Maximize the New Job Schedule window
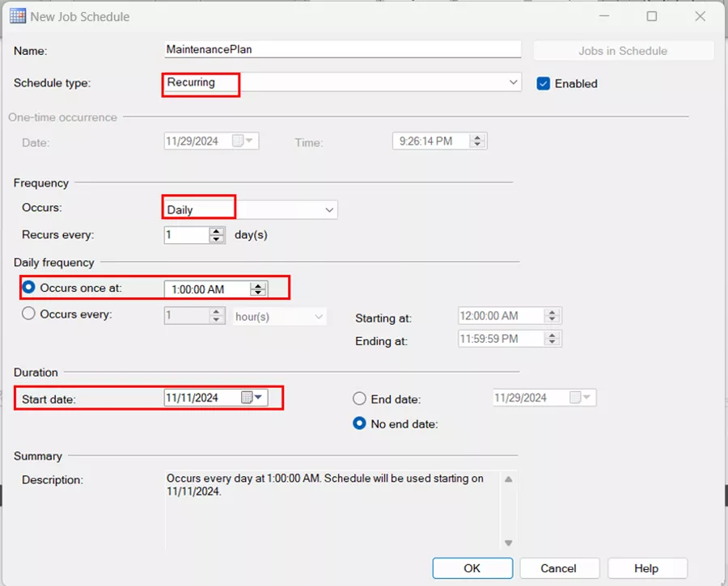Screen dimensions: 728x586 [652, 17]
